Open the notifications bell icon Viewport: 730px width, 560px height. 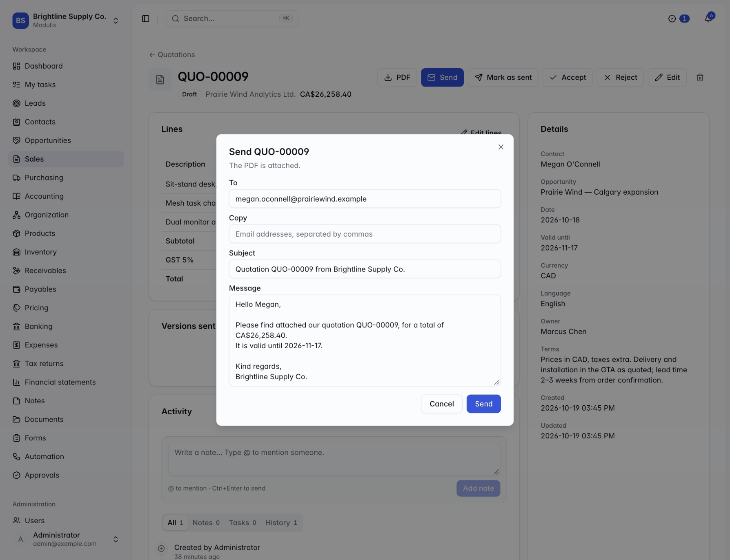tap(708, 18)
